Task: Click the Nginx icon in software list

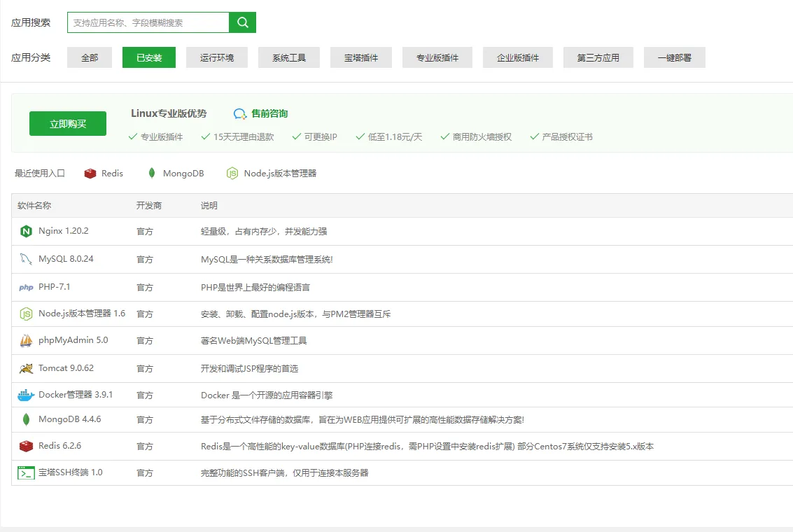Action: click(x=26, y=231)
